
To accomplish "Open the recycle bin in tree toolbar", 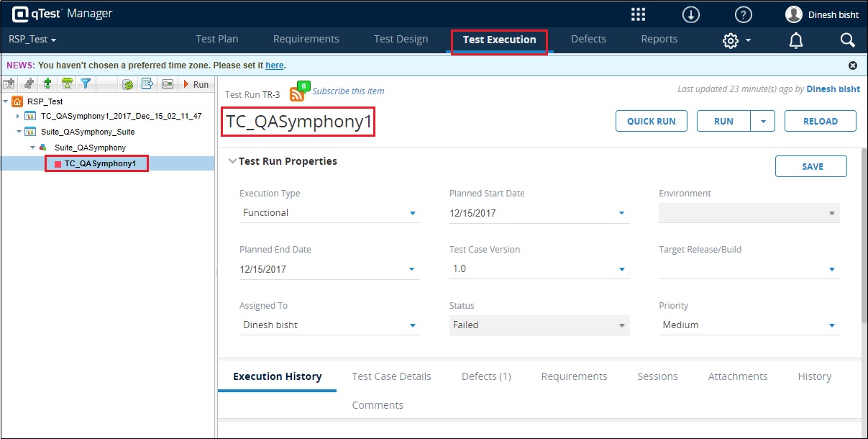I will tap(66, 84).
